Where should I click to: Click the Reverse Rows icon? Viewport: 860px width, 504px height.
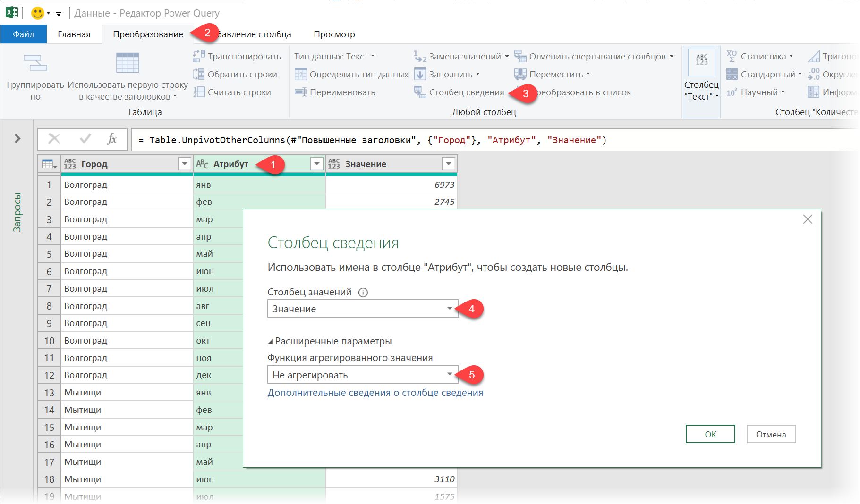coord(199,74)
